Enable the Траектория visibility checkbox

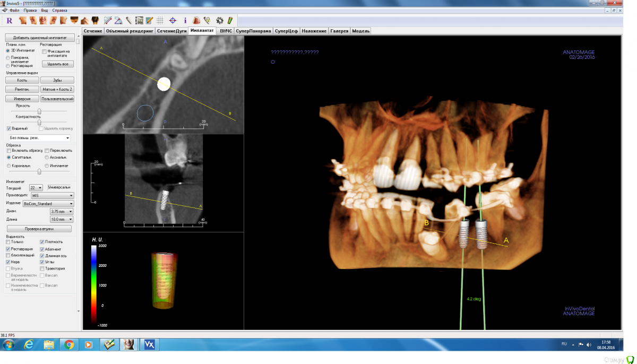point(42,268)
